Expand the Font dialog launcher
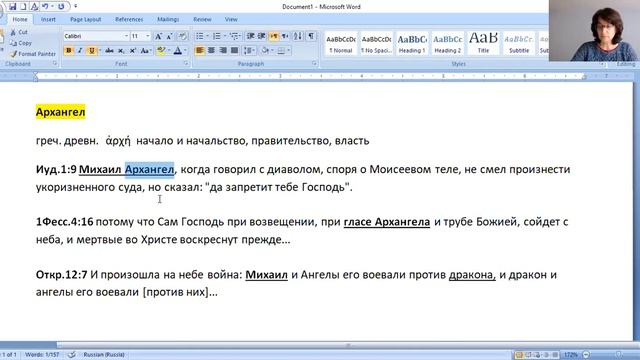This screenshot has width=640, height=360. click(x=186, y=64)
